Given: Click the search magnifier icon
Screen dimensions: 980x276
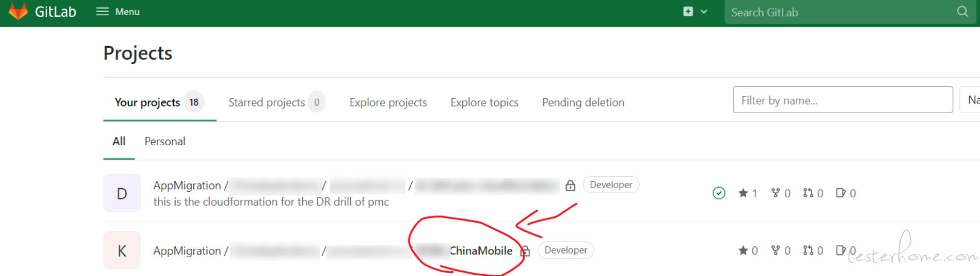Looking at the screenshot, I should pos(962,11).
